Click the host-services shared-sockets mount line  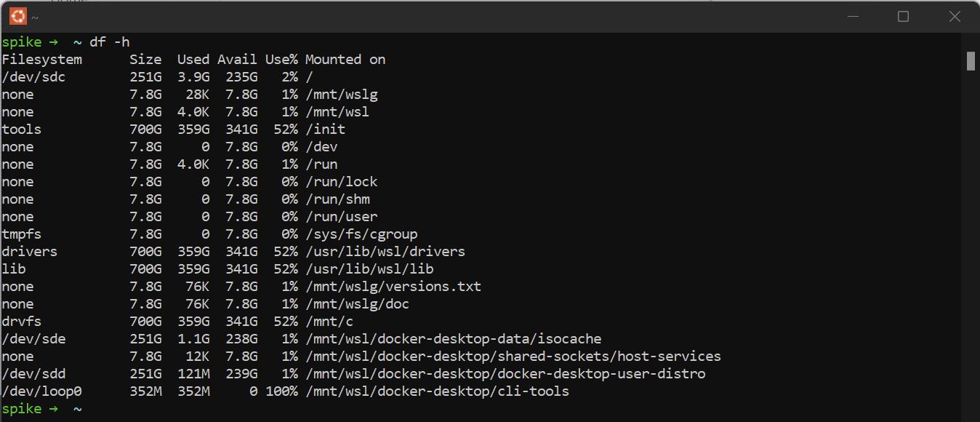(x=514, y=356)
